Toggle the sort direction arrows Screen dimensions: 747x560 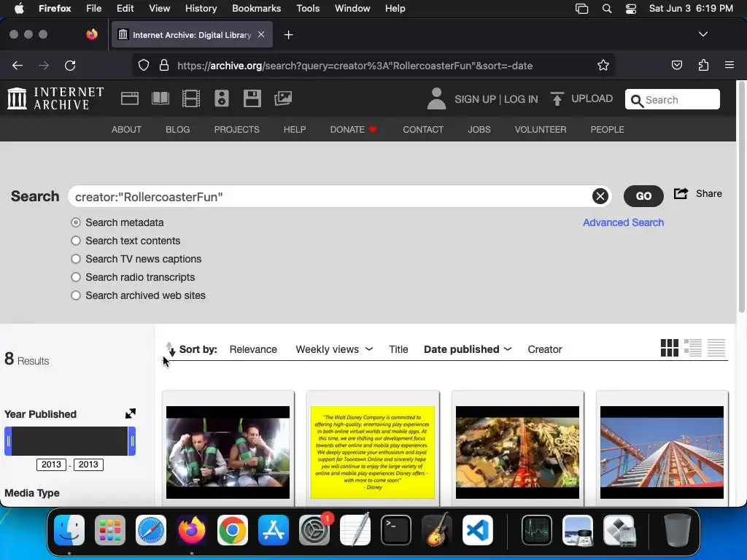pos(170,349)
